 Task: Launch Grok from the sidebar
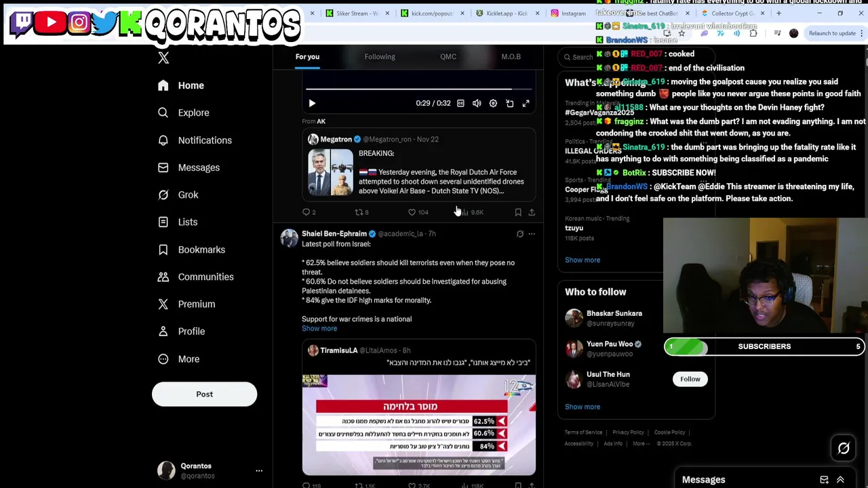click(178, 195)
